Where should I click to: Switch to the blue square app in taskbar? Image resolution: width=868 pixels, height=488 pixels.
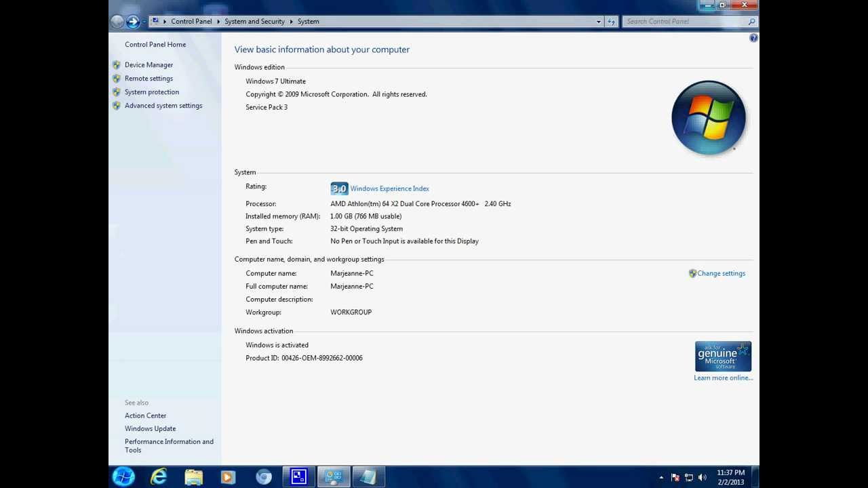coord(298,477)
